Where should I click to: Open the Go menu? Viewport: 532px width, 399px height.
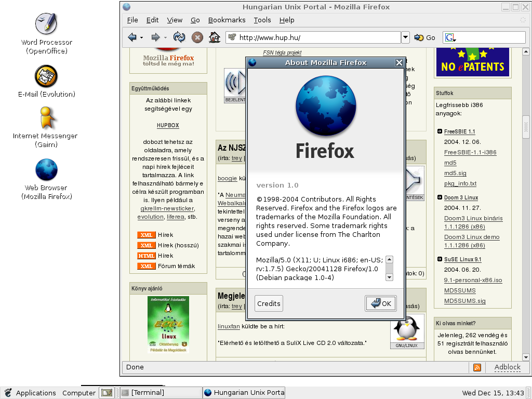click(195, 20)
